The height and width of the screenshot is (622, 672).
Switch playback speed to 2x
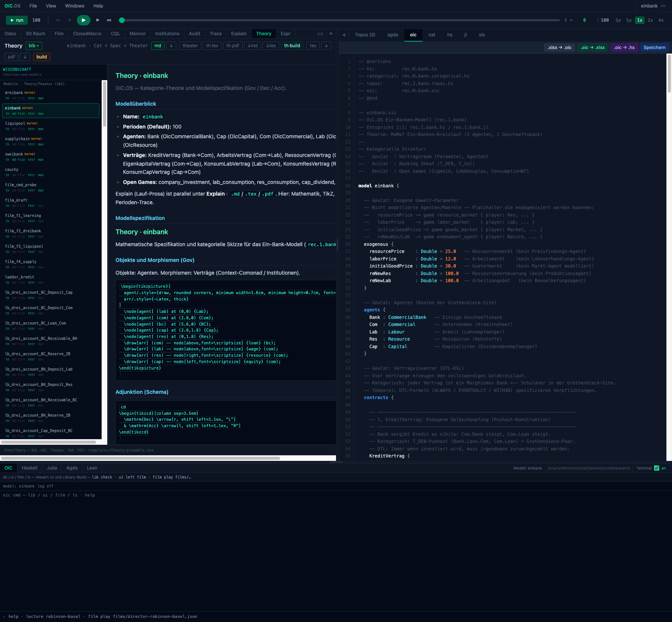pos(650,20)
